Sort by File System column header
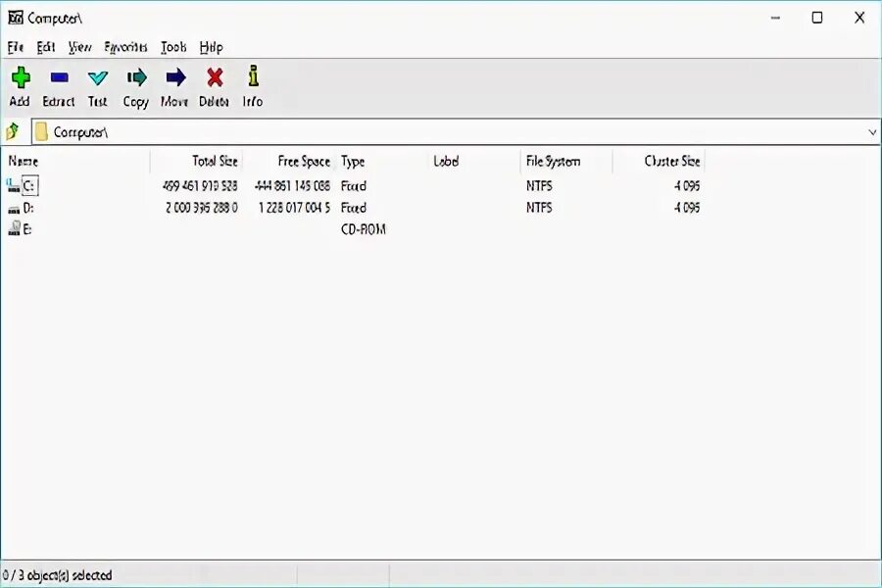Viewport: 882px width, 588px height. coord(555,161)
